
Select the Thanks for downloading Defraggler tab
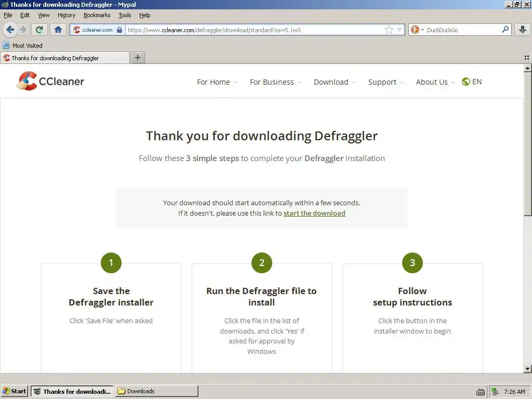65,58
